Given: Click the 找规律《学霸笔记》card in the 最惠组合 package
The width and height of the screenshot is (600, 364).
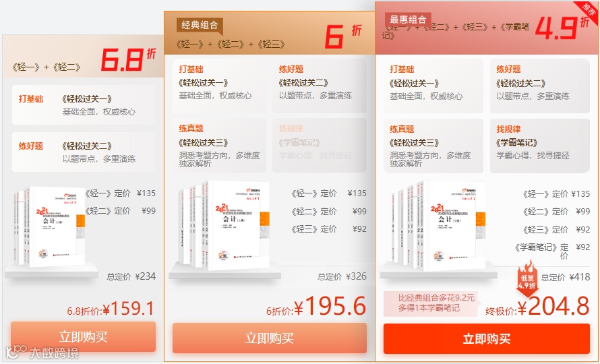Looking at the screenshot, I should coord(539,146).
